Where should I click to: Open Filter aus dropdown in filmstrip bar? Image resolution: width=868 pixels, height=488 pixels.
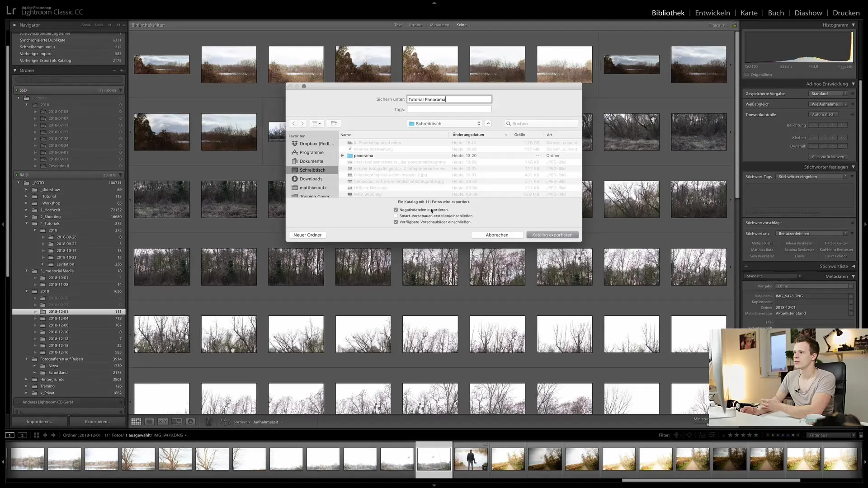(832, 435)
